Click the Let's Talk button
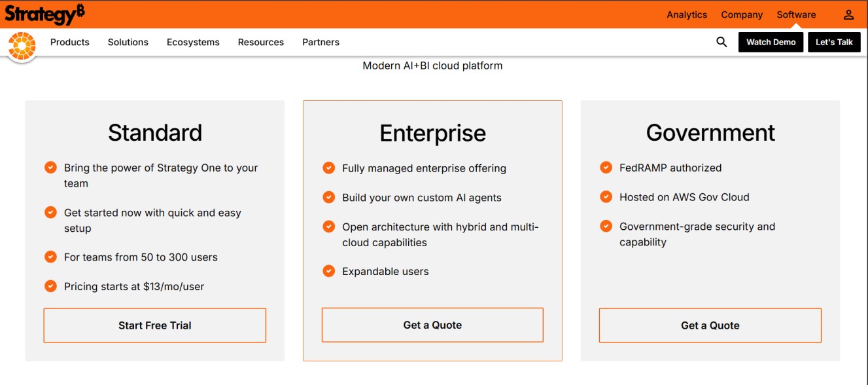868x385 pixels. pos(834,42)
